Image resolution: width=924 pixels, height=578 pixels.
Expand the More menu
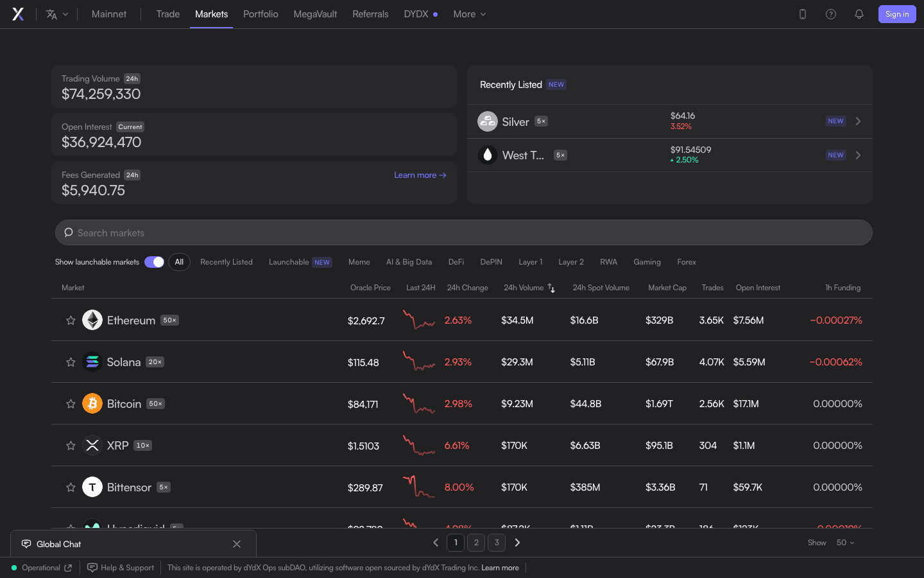click(x=470, y=14)
